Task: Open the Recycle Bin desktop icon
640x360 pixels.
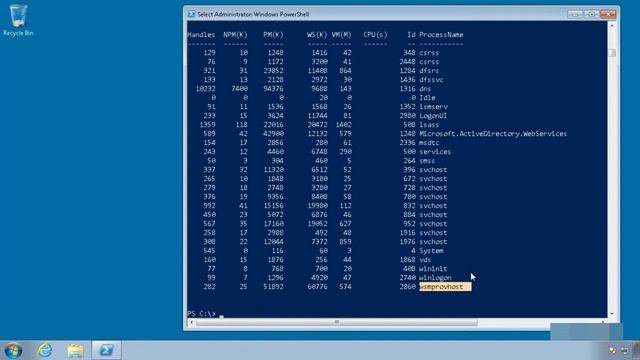Action: [x=18, y=20]
